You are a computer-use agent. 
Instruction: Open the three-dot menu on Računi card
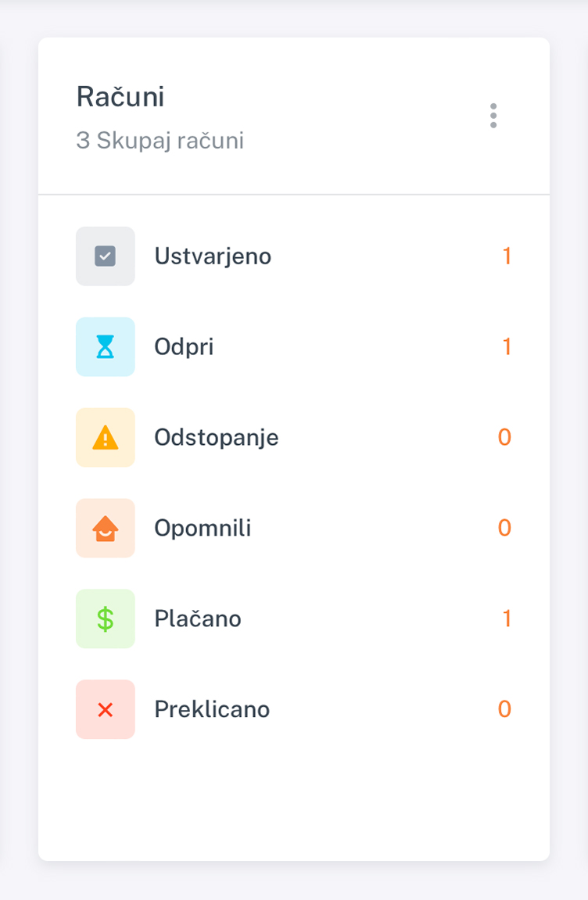(493, 116)
